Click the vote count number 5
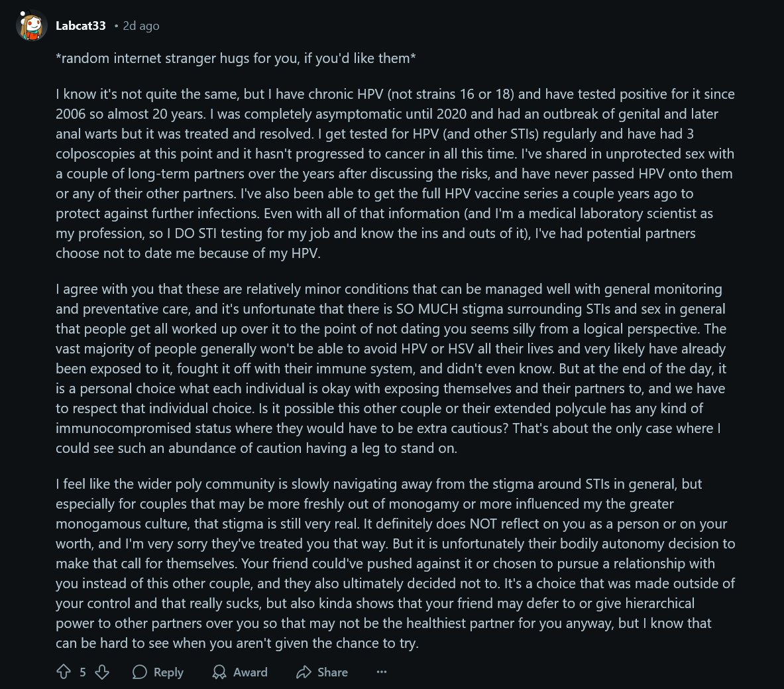This screenshot has height=689, width=784. 83,672
